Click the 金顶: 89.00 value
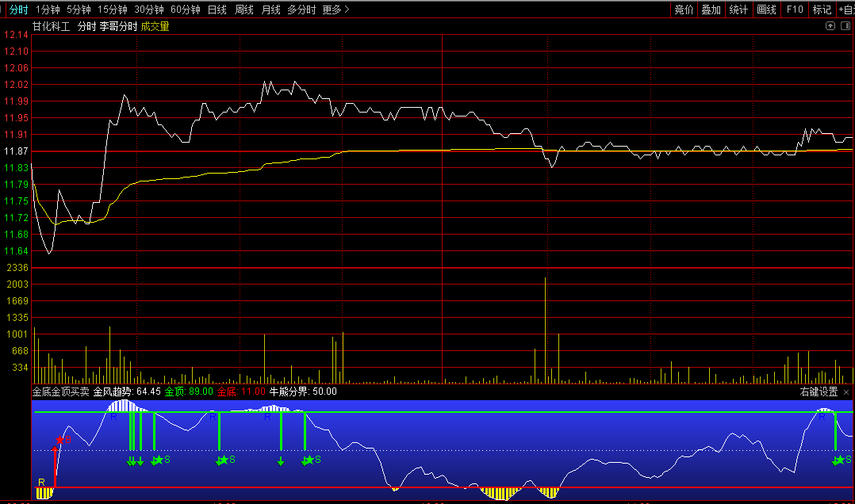The width and height of the screenshot is (855, 504). click(x=189, y=391)
